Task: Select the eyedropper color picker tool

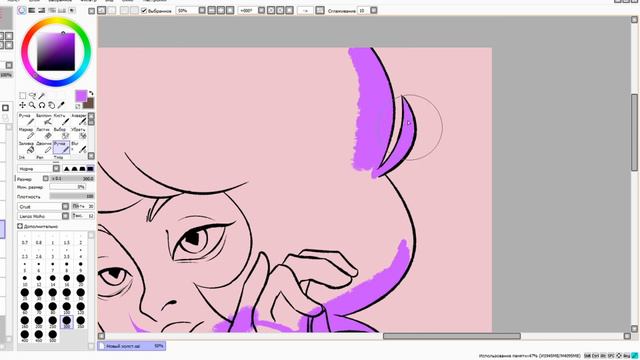Action: click(61, 105)
